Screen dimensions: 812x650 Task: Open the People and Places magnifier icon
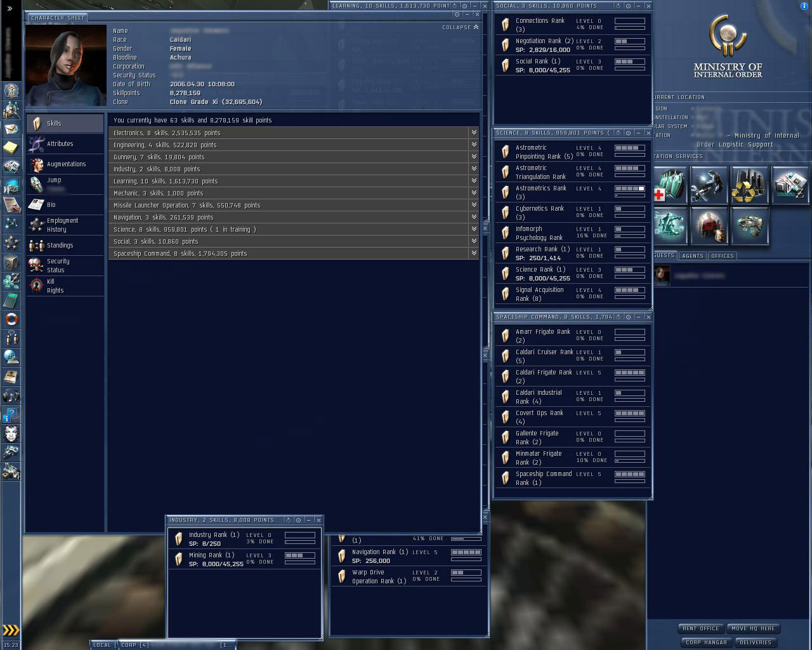(11, 109)
